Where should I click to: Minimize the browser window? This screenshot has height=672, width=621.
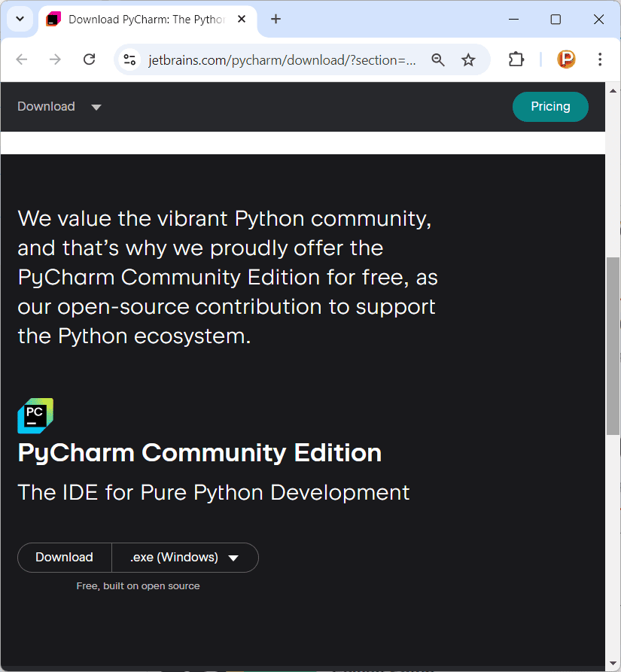tap(513, 20)
